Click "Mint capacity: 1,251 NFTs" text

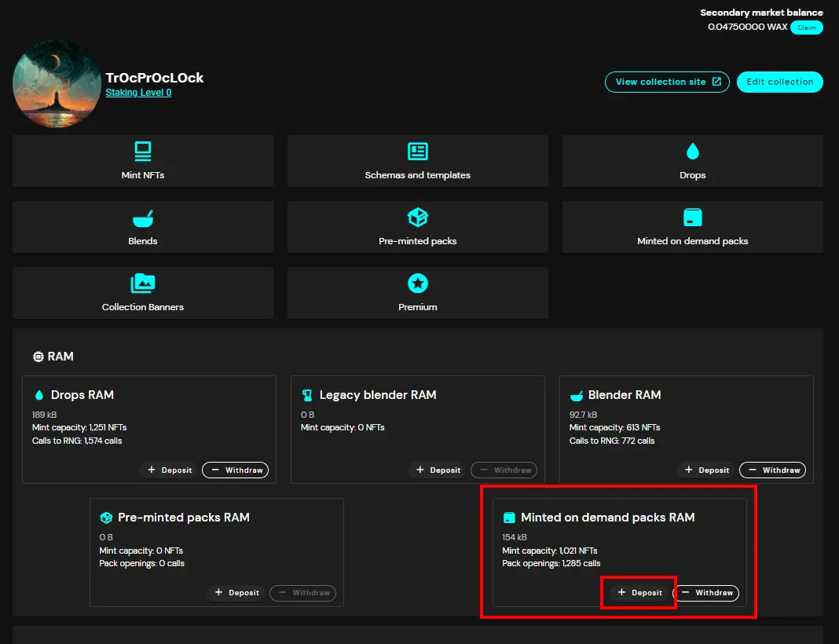coord(79,427)
